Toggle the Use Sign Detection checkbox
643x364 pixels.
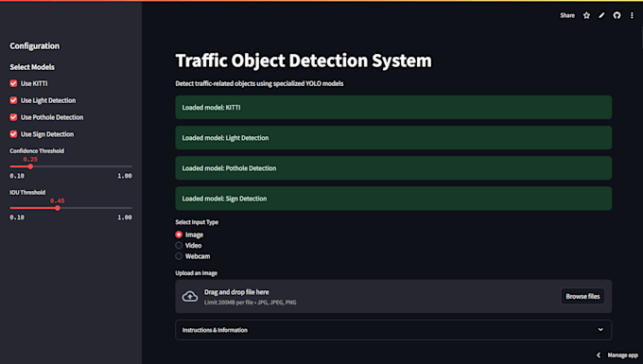click(x=13, y=134)
